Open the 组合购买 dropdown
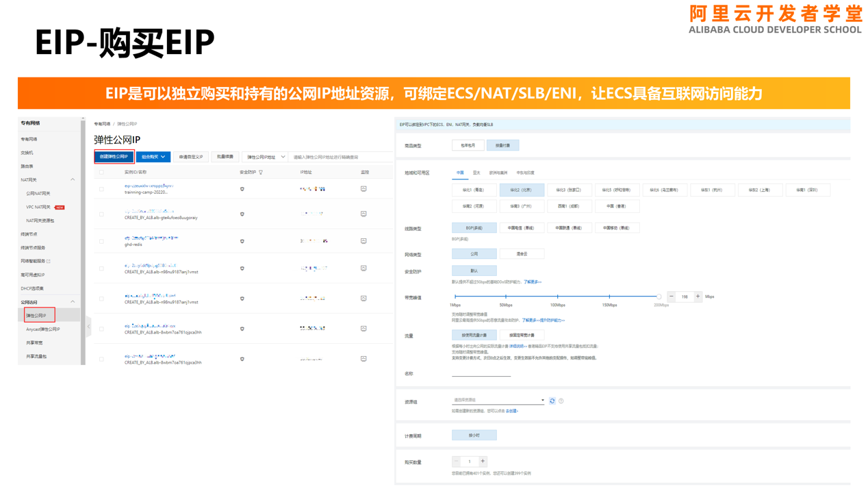This screenshot has width=868, height=489. click(152, 156)
